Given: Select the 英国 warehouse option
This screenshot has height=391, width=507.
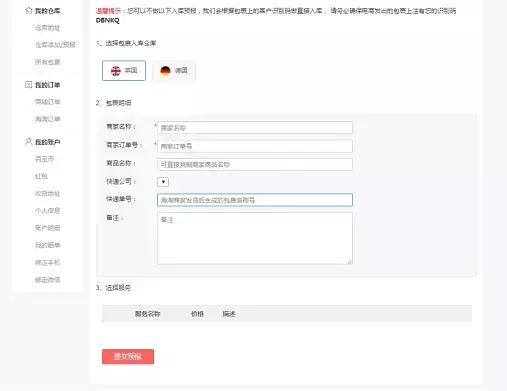Looking at the screenshot, I should point(124,71).
